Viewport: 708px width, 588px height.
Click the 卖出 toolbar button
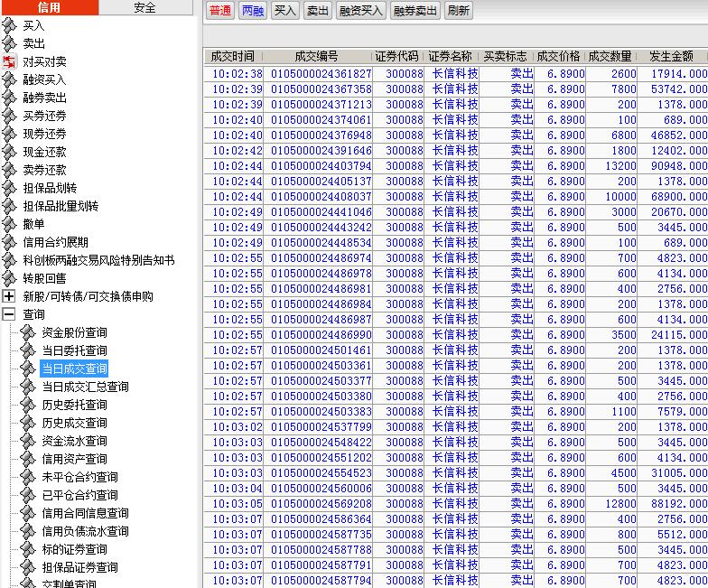[x=318, y=11]
